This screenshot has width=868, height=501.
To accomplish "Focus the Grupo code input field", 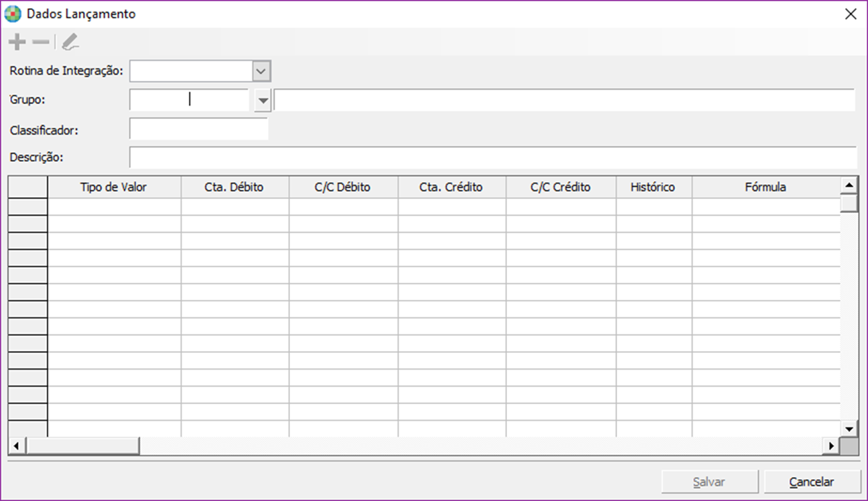I will (189, 100).
